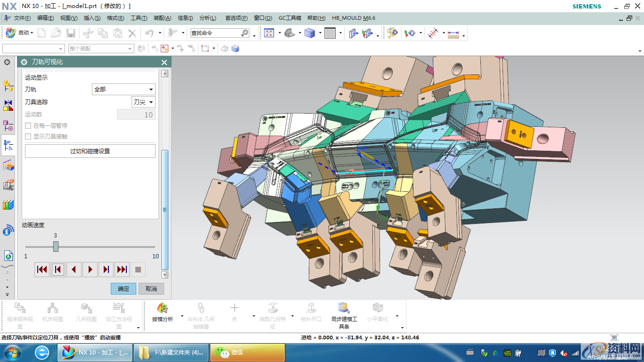Image resolution: width=644 pixels, height=362 pixels.
Task: Click the Save icon in toolbar
Action: coord(71,33)
